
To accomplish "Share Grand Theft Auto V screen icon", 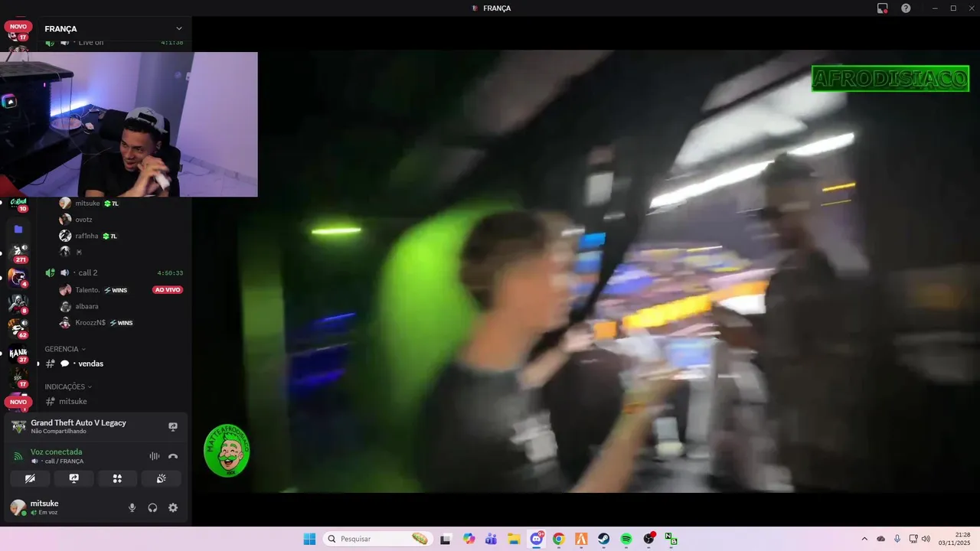I will 173,426.
